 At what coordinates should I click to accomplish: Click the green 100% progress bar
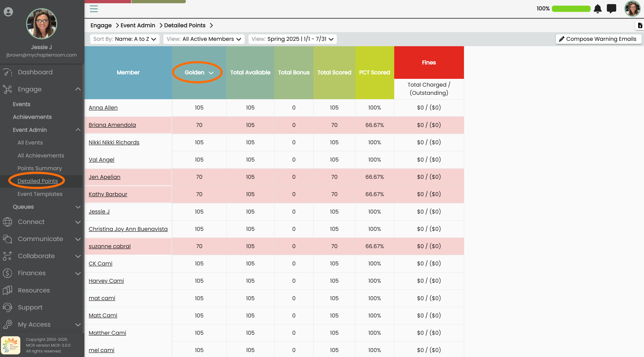[571, 9]
